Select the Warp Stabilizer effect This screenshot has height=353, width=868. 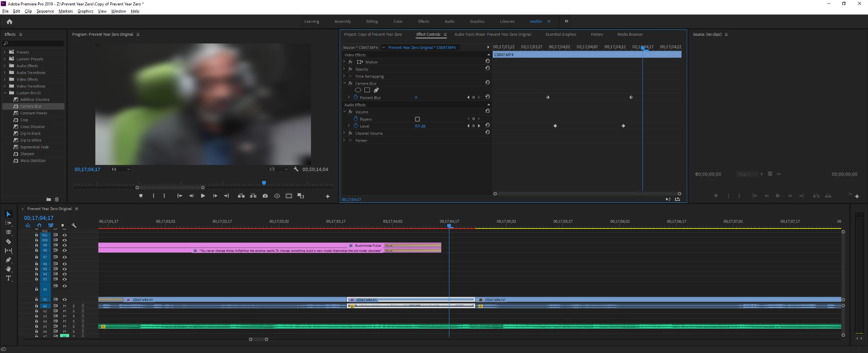(x=33, y=161)
